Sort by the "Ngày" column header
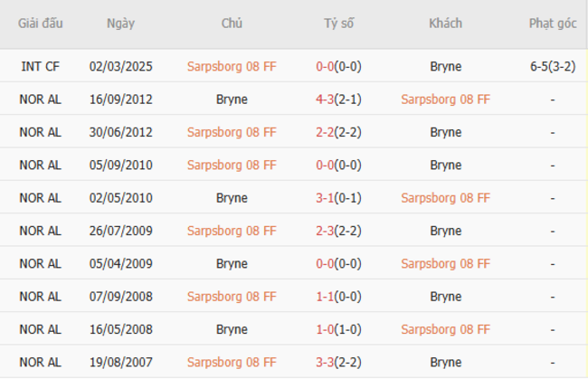The width and height of the screenshot is (588, 379). (120, 24)
